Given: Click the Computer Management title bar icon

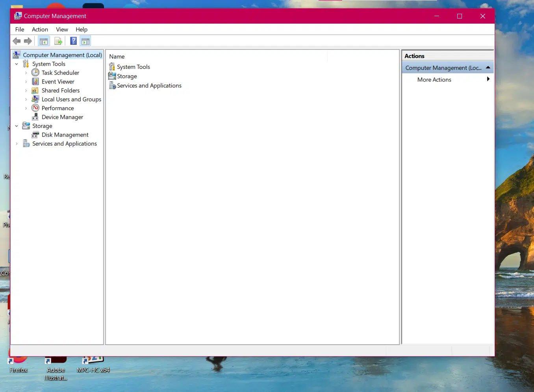Looking at the screenshot, I should click(x=18, y=16).
